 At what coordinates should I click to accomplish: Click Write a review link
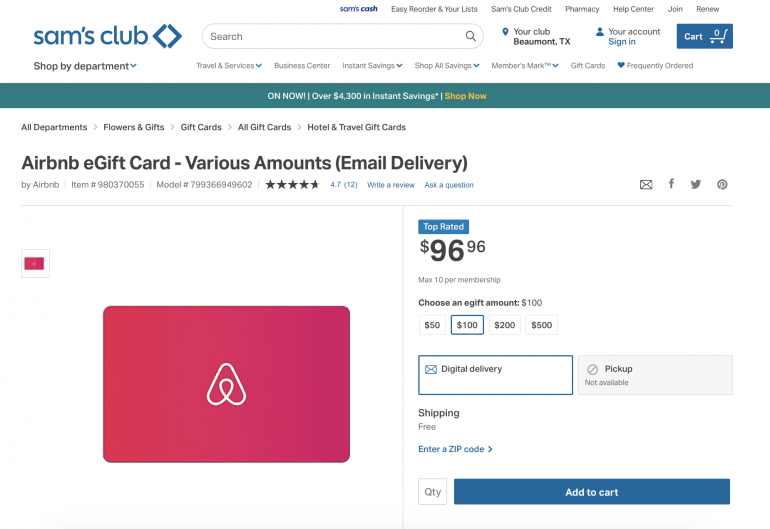(390, 185)
